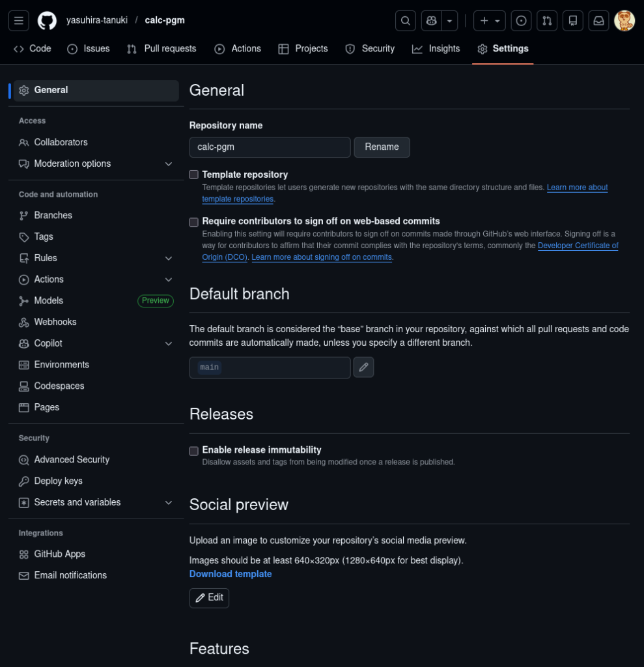The image size is (644, 667).
Task: Open the create new plus dropdown
Action: (x=490, y=21)
